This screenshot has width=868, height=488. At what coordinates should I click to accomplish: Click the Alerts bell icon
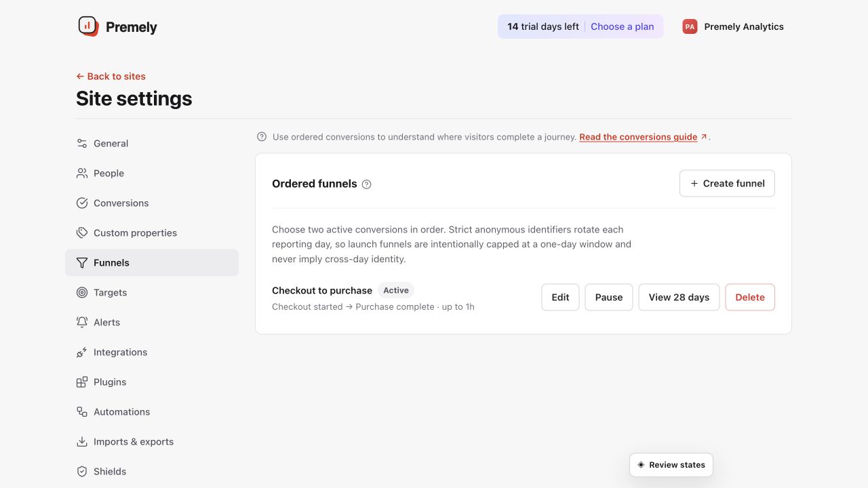point(82,323)
